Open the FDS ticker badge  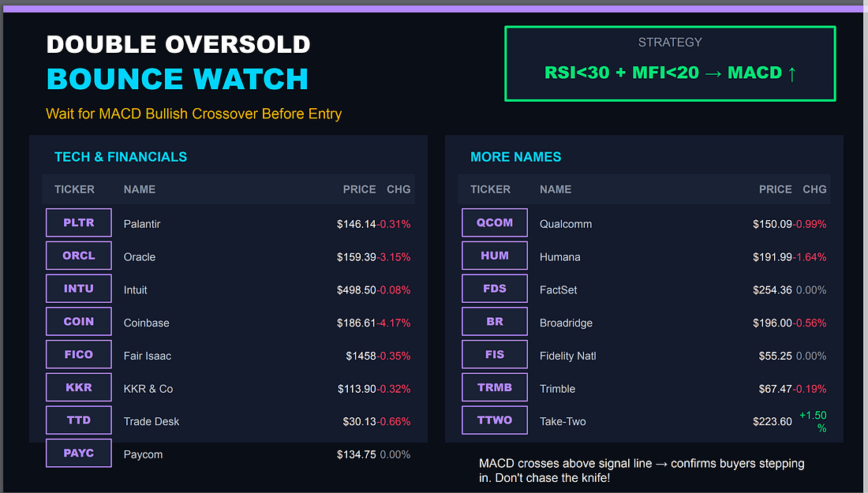[x=495, y=288]
